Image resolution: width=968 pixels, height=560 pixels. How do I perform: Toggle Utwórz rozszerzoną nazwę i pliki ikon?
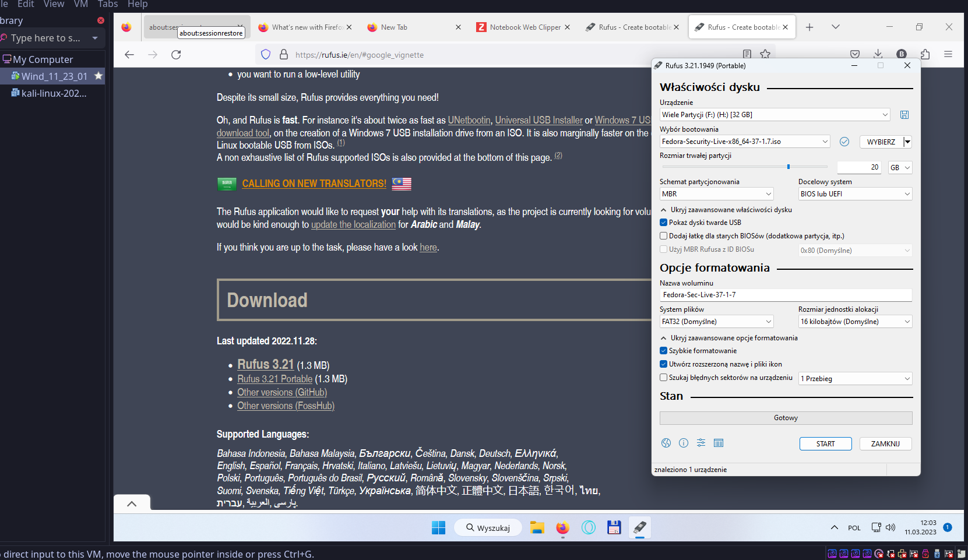click(663, 364)
